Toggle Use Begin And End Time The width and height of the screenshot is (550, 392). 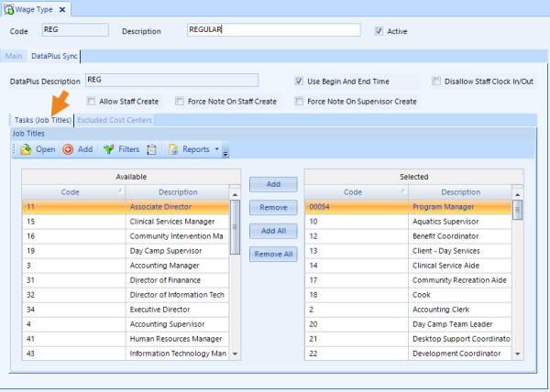click(x=299, y=81)
